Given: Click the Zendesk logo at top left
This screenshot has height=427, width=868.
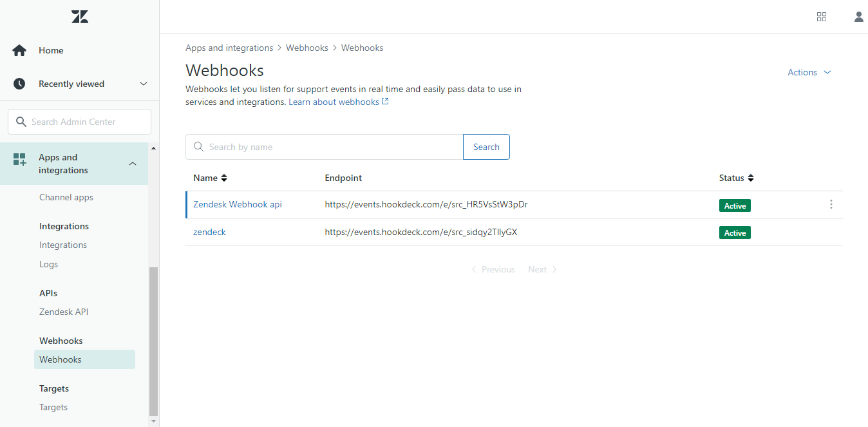Looking at the screenshot, I should pyautogui.click(x=79, y=16).
